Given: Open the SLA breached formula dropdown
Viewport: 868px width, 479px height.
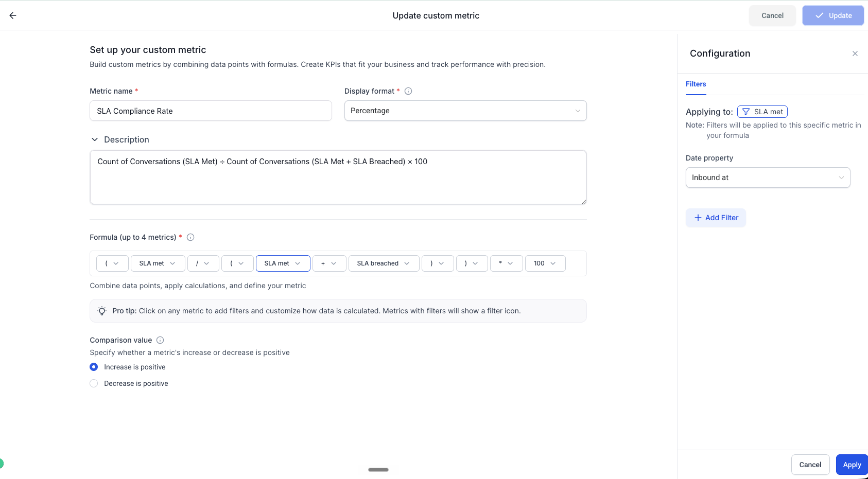Looking at the screenshot, I should point(384,263).
